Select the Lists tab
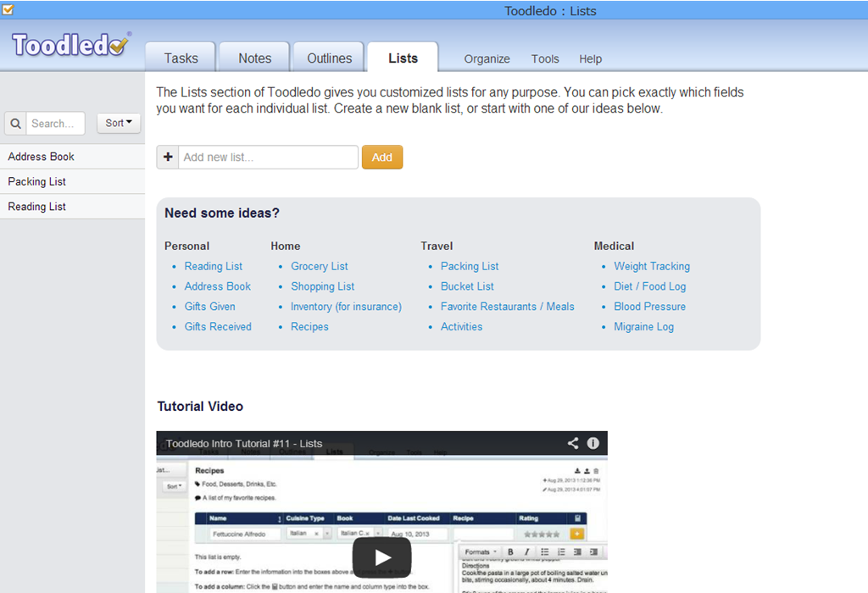The width and height of the screenshot is (868, 593). click(x=403, y=58)
